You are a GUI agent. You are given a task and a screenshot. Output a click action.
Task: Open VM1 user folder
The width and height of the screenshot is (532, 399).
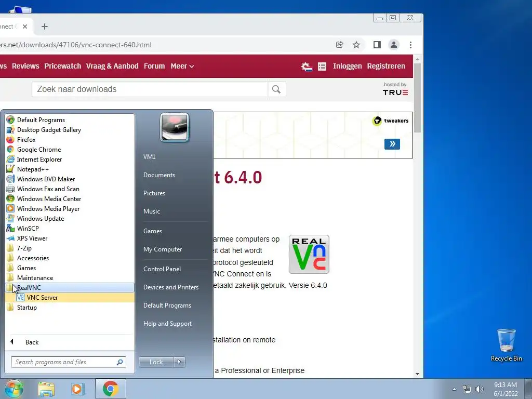click(149, 157)
